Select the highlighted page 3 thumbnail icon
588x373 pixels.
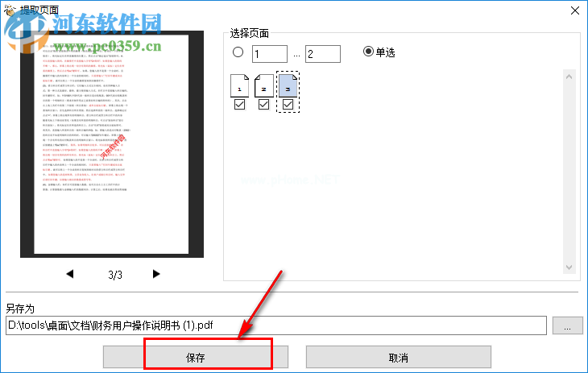pos(288,85)
